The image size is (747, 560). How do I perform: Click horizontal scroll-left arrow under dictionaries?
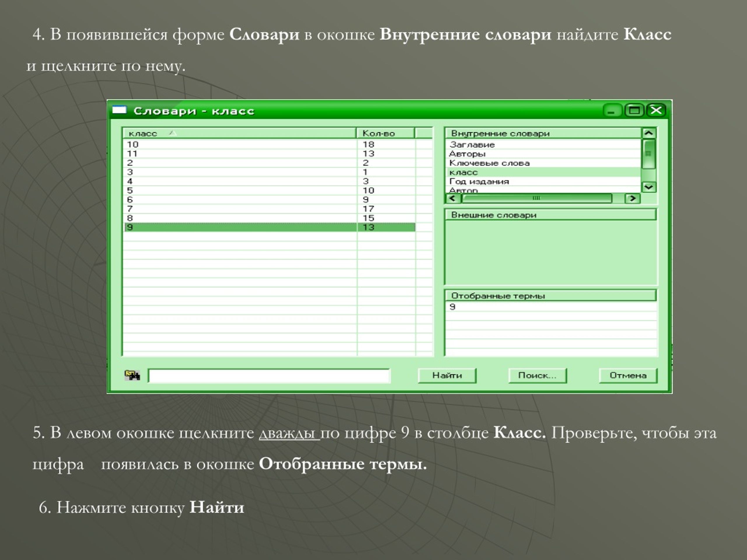(453, 198)
